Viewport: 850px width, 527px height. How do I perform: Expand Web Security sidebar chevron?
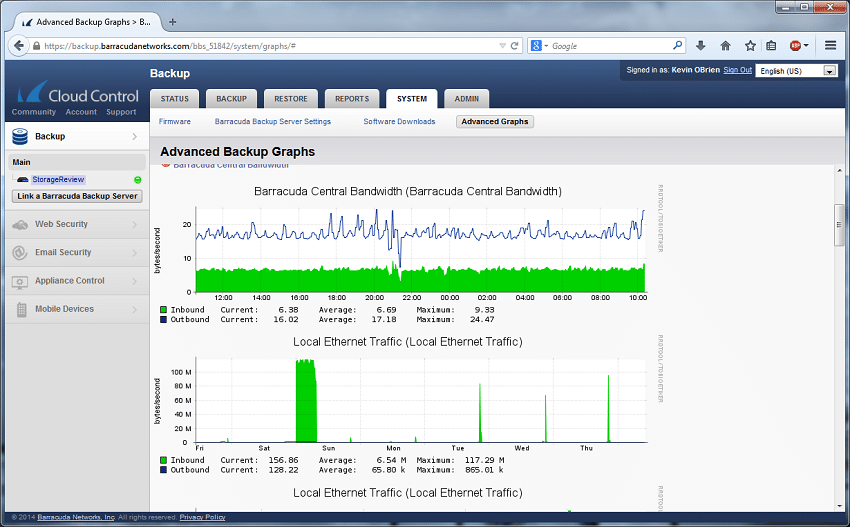click(134, 224)
